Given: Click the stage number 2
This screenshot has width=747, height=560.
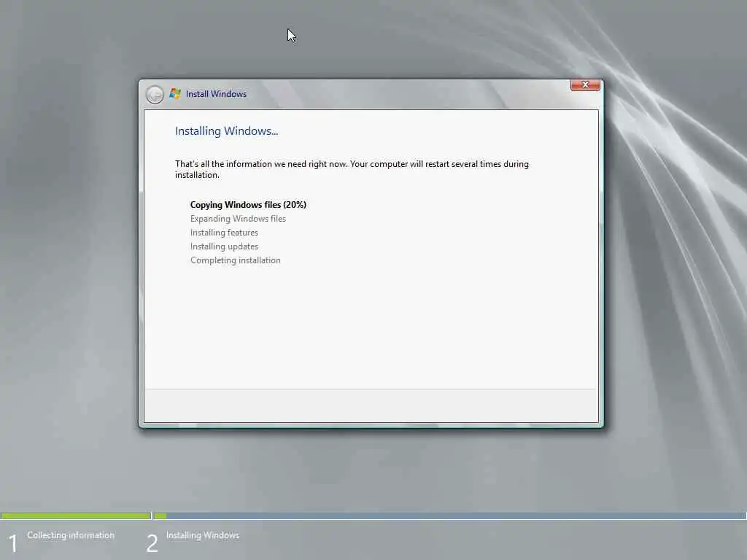Looking at the screenshot, I should (x=152, y=543).
